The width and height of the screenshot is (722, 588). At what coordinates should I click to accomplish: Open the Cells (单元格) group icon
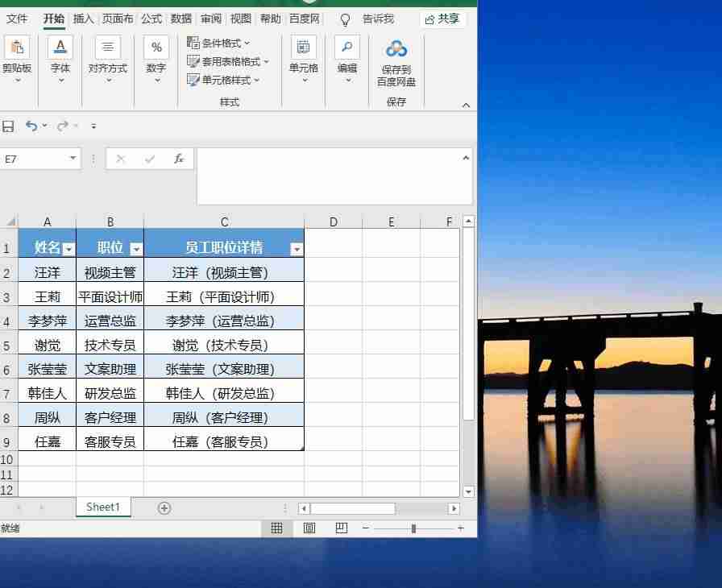pyautogui.click(x=304, y=48)
